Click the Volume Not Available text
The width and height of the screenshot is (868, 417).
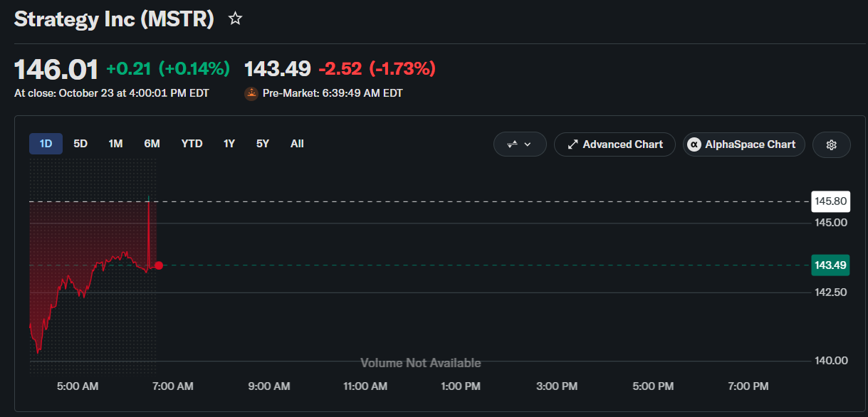(421, 363)
